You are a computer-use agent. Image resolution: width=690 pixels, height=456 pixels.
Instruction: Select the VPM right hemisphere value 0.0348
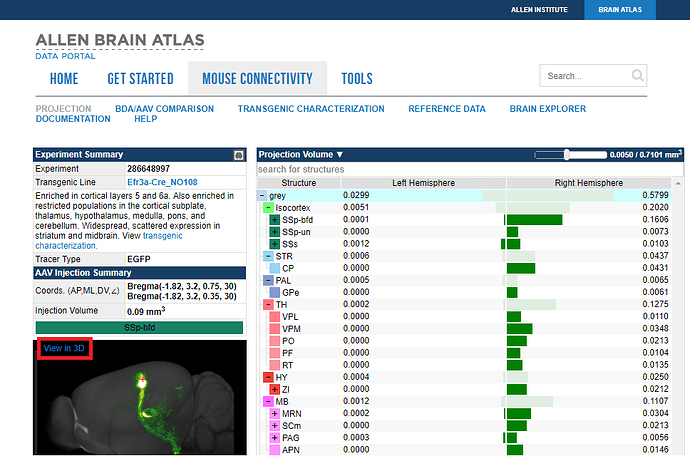click(x=655, y=328)
